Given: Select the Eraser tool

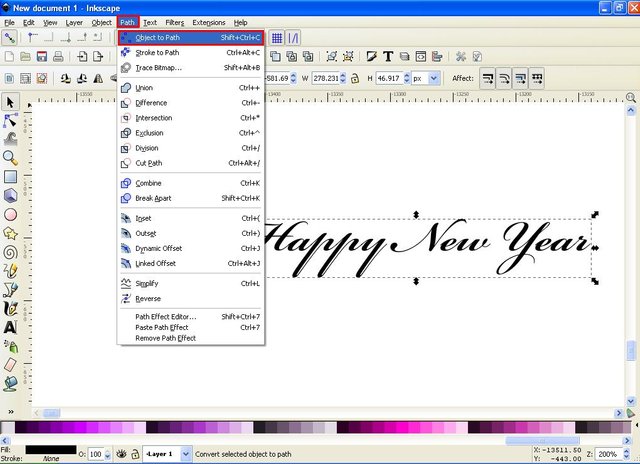Looking at the screenshot, I should 10,365.
